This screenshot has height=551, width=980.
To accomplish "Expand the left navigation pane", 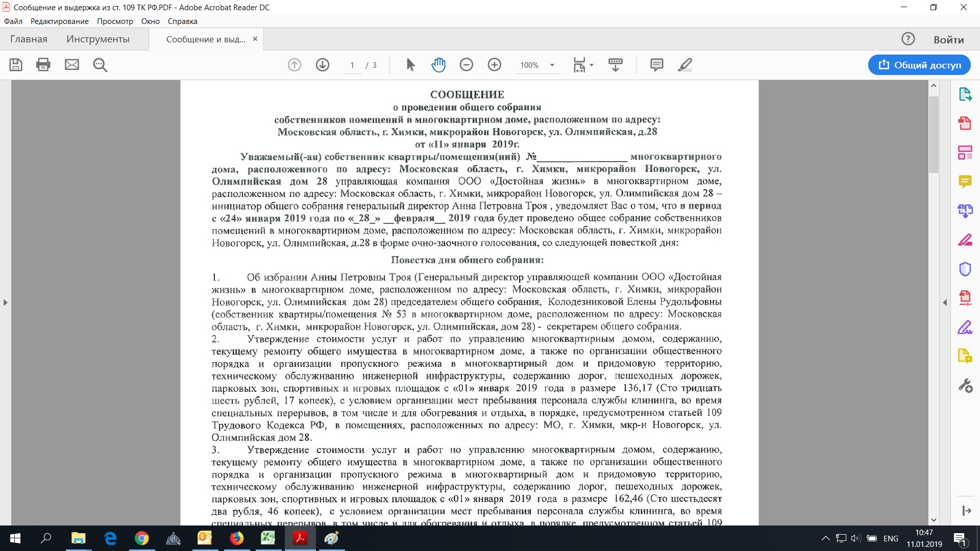I will click(x=5, y=303).
